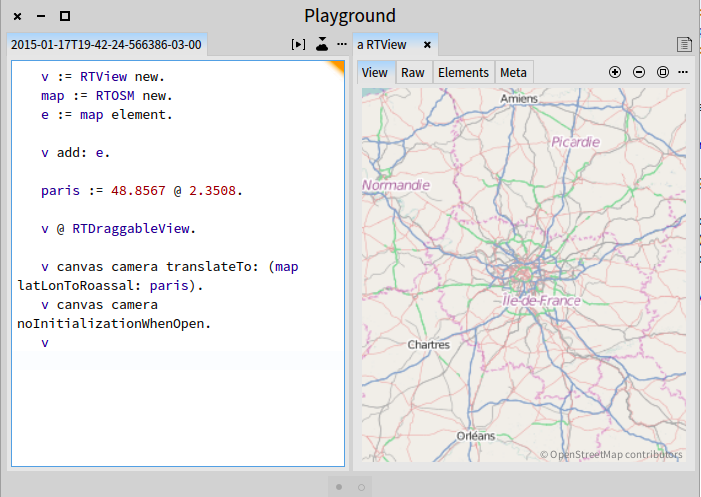This screenshot has width=701, height=497.
Task: Switch to the Raw tab
Action: (x=413, y=73)
